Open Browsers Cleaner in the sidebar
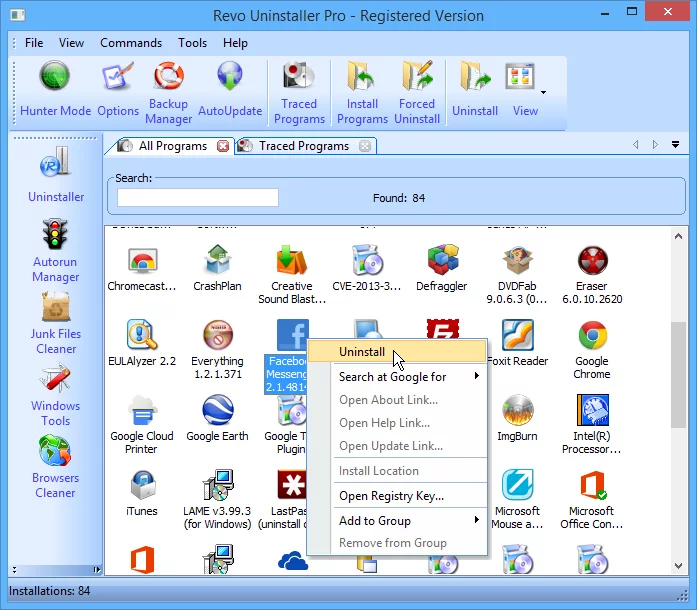Viewport: 697px width, 610px height. (55, 467)
